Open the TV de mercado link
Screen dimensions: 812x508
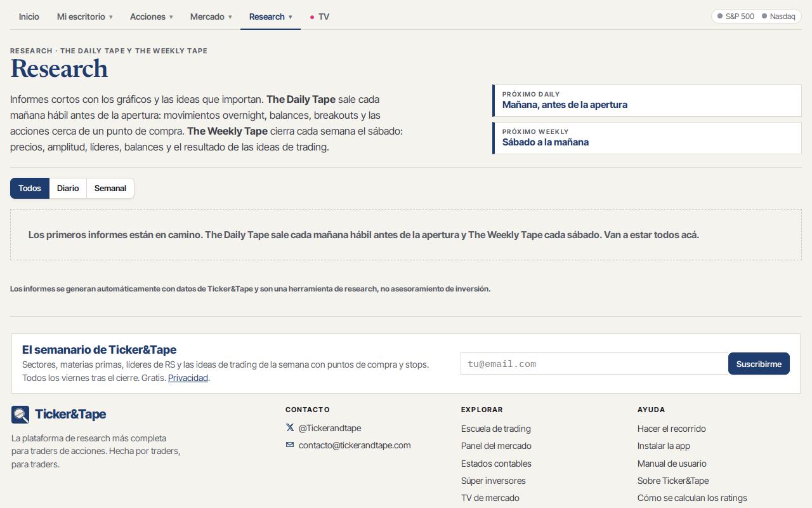point(490,498)
